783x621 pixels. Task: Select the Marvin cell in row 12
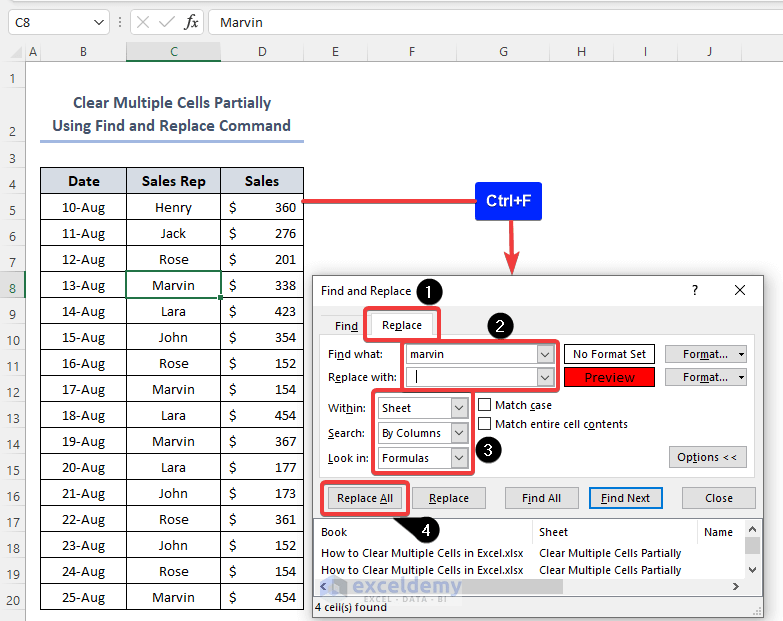coord(173,389)
